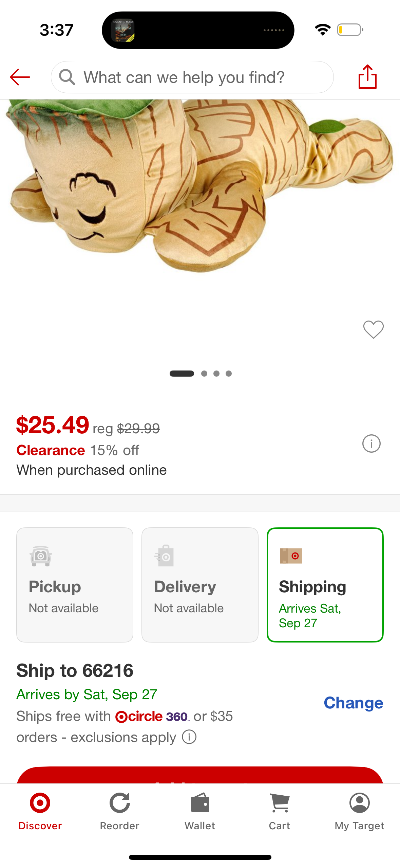Jump to second product image dot
This screenshot has height=868, width=400.
pos(204,374)
